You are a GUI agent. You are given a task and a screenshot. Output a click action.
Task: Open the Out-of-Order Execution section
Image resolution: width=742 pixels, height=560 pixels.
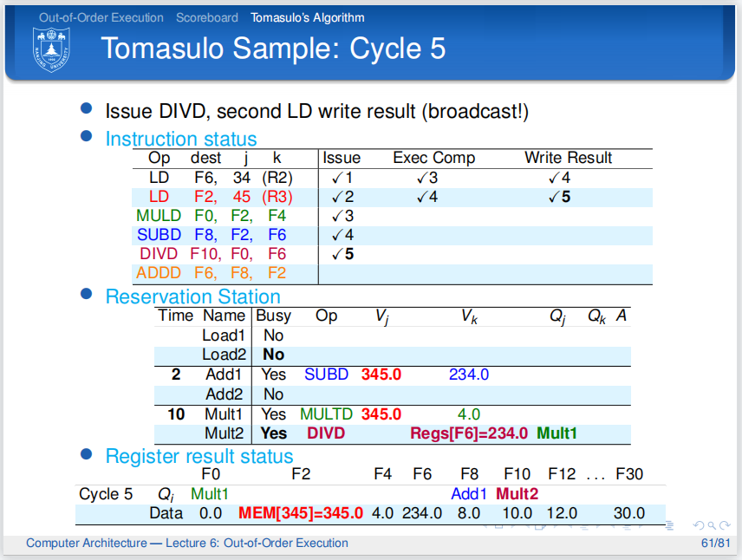click(x=101, y=17)
